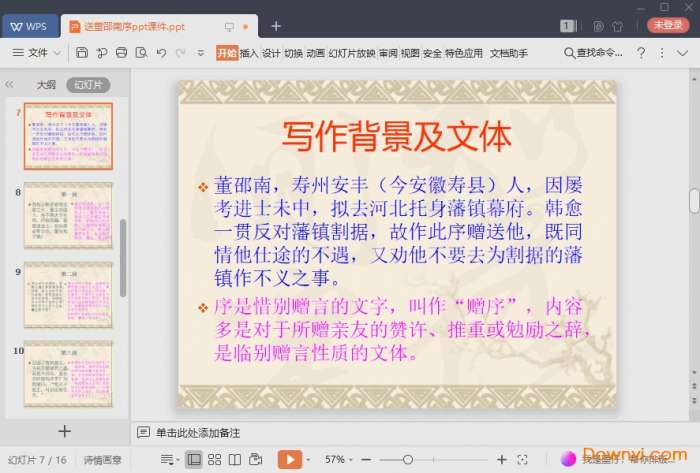
Task: Open the 57% zoom level dropdown
Action: [338, 459]
